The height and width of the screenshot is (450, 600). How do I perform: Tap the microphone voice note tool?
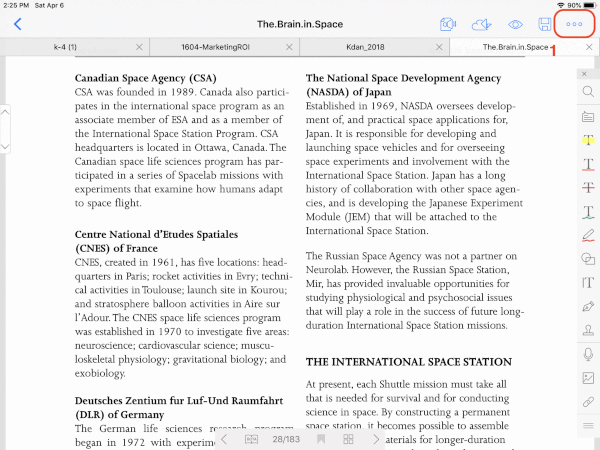pos(588,354)
